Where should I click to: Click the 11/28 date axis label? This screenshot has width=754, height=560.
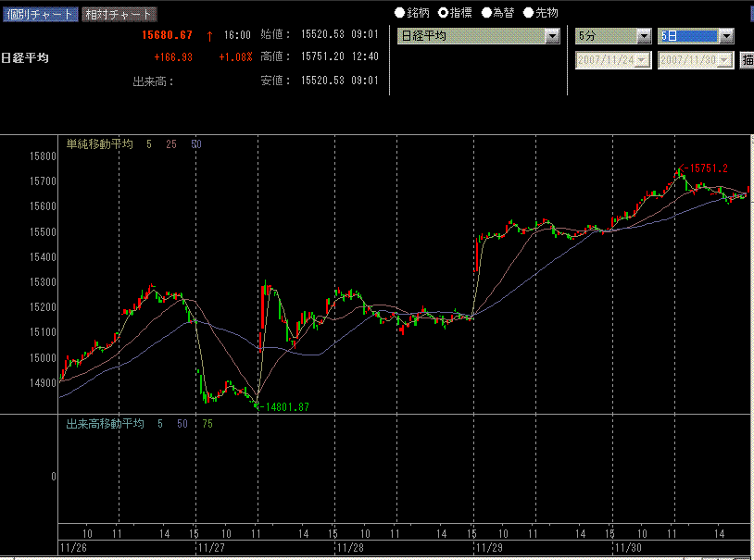(350, 548)
